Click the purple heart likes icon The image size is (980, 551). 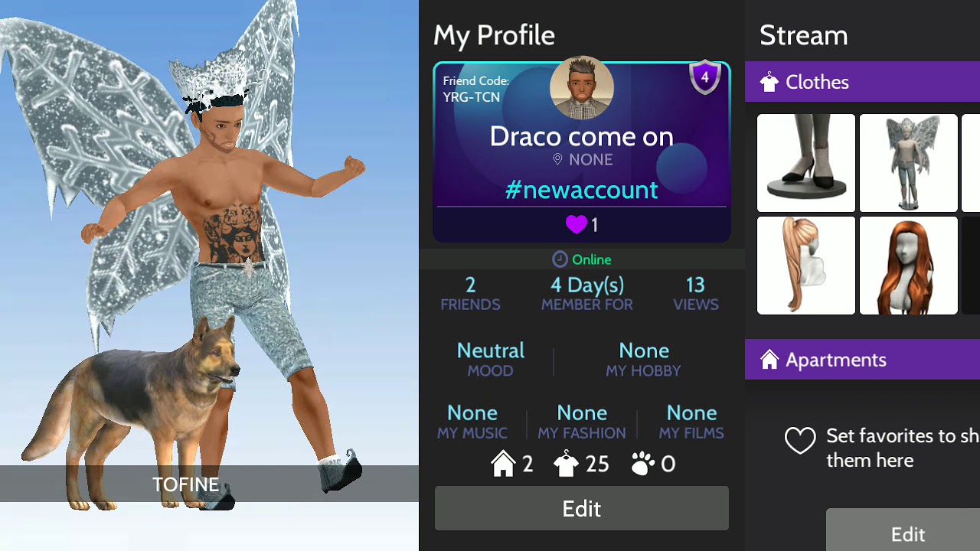coord(576,224)
